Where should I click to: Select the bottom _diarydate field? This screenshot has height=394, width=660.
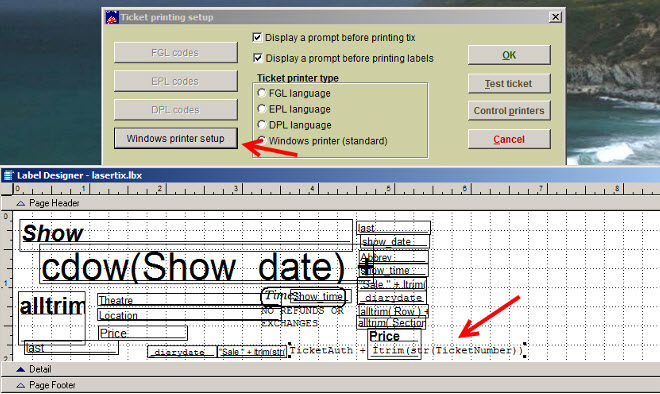point(182,352)
